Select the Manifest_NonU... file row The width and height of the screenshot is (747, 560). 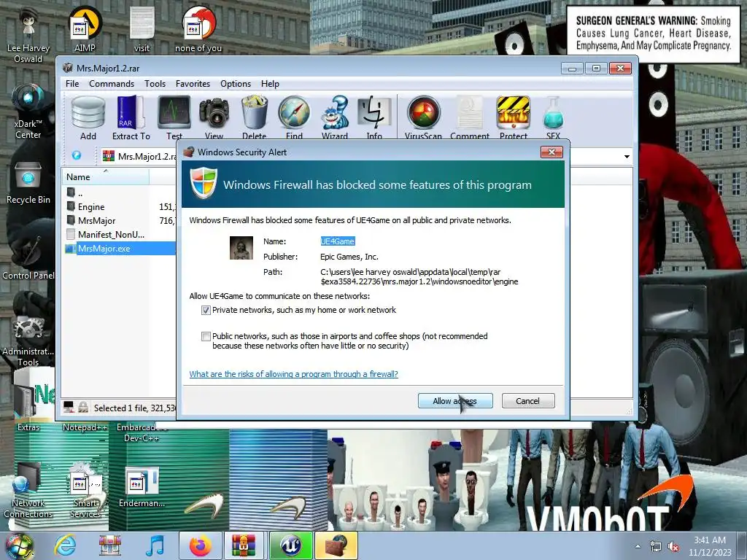(x=119, y=234)
